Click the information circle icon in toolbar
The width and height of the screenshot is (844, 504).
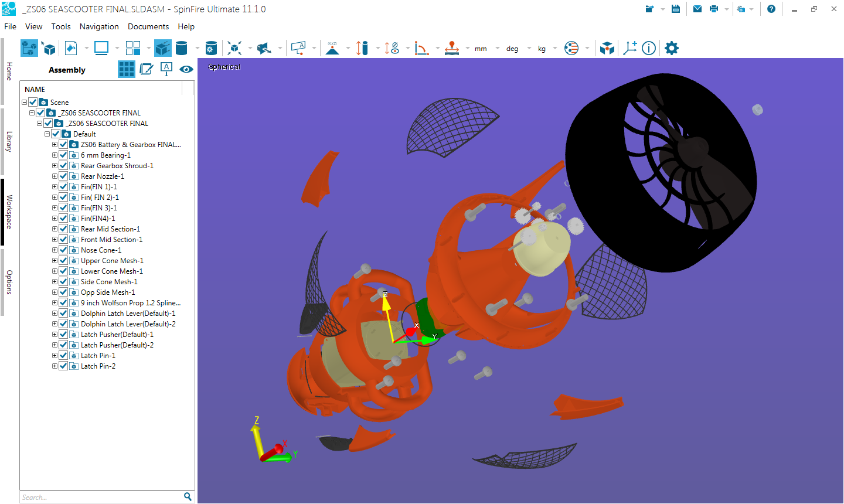[649, 48]
